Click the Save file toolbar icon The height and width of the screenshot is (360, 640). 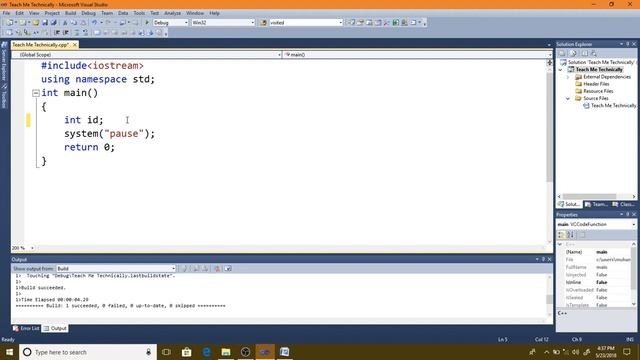(x=44, y=22)
